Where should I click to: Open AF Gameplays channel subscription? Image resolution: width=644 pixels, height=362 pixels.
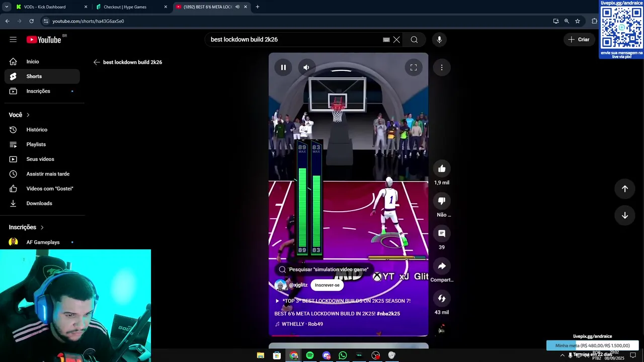tap(42, 242)
